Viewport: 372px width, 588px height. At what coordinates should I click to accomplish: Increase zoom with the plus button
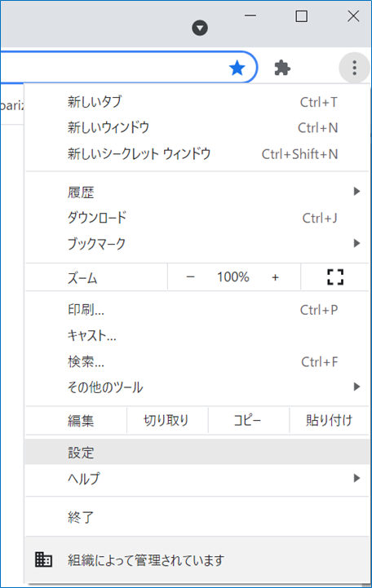coord(275,277)
